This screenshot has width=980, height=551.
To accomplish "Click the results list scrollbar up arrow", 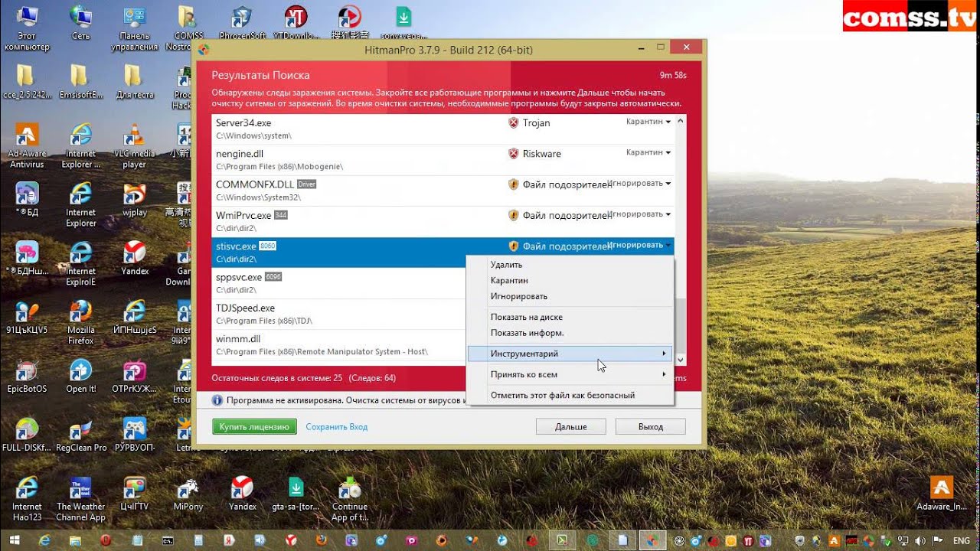I will tap(681, 121).
